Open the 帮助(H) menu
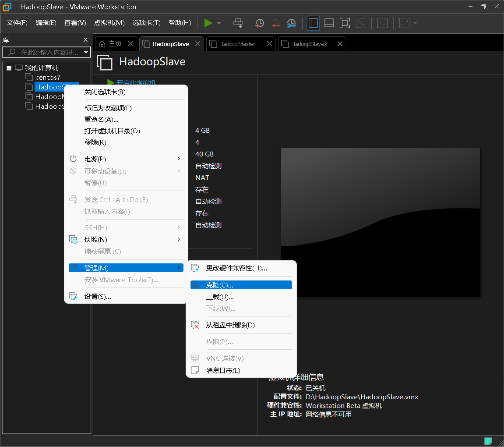504x447 pixels. (x=180, y=23)
